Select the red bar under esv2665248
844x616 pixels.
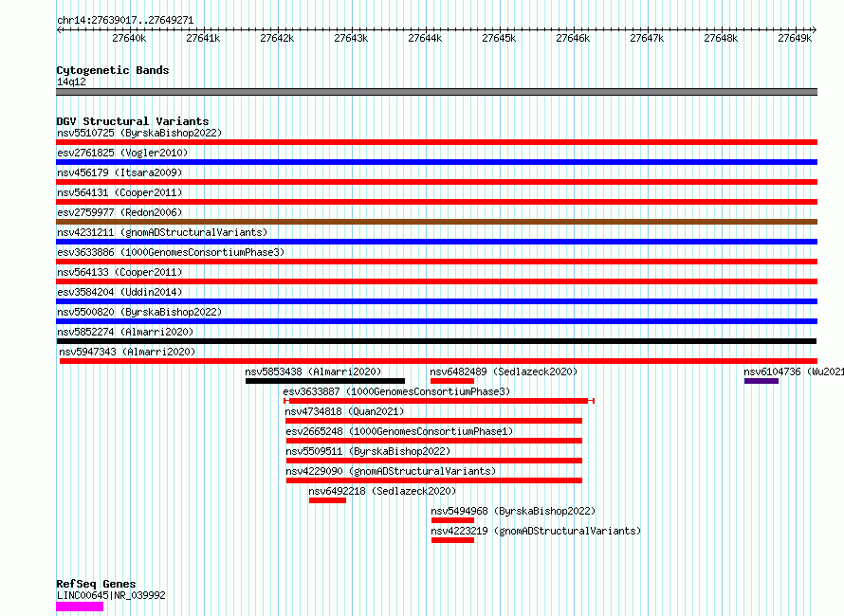(433, 441)
